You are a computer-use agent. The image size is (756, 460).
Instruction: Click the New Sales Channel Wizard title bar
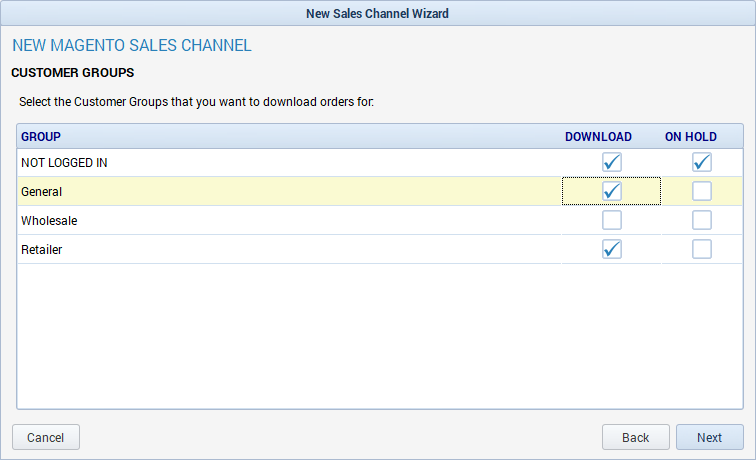pos(378,14)
